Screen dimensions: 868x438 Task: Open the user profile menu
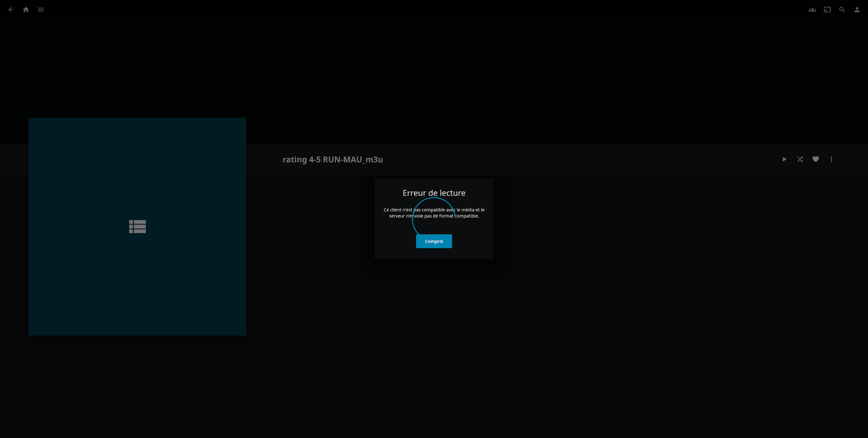click(857, 10)
